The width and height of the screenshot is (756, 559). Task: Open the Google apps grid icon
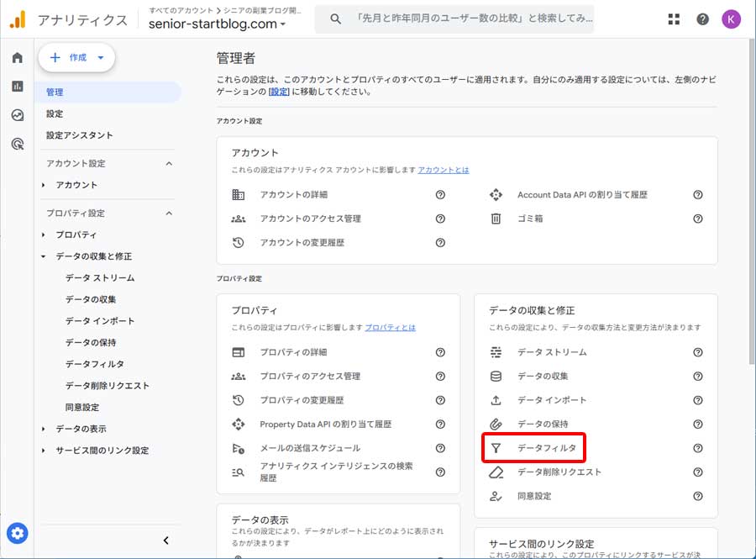pyautogui.click(x=674, y=18)
